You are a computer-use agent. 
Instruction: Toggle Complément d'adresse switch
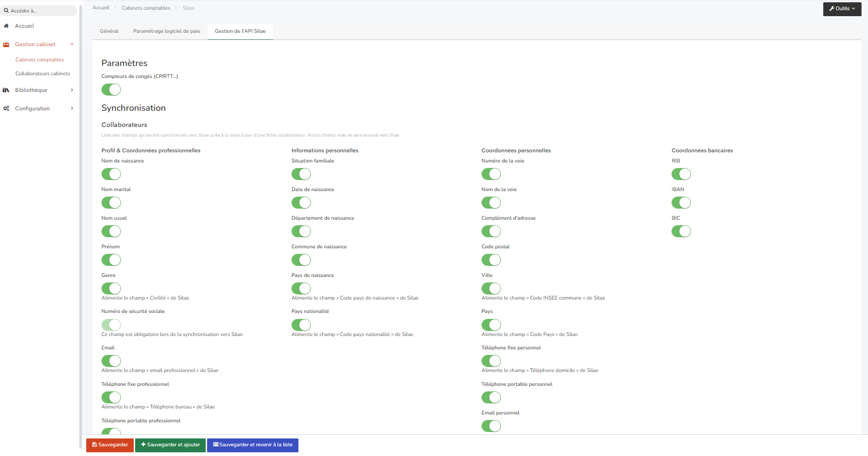[x=491, y=231]
